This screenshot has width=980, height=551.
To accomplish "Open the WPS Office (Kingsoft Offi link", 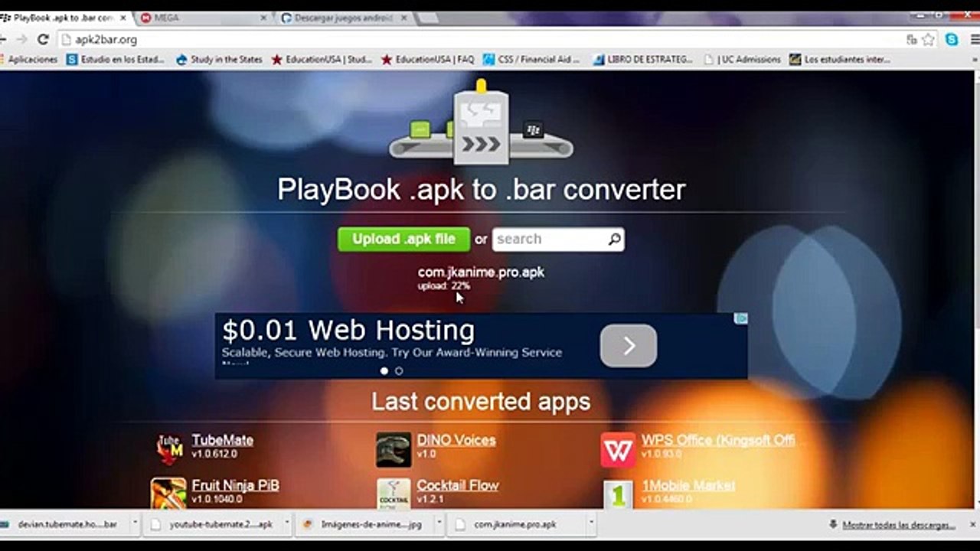I will 718,440.
